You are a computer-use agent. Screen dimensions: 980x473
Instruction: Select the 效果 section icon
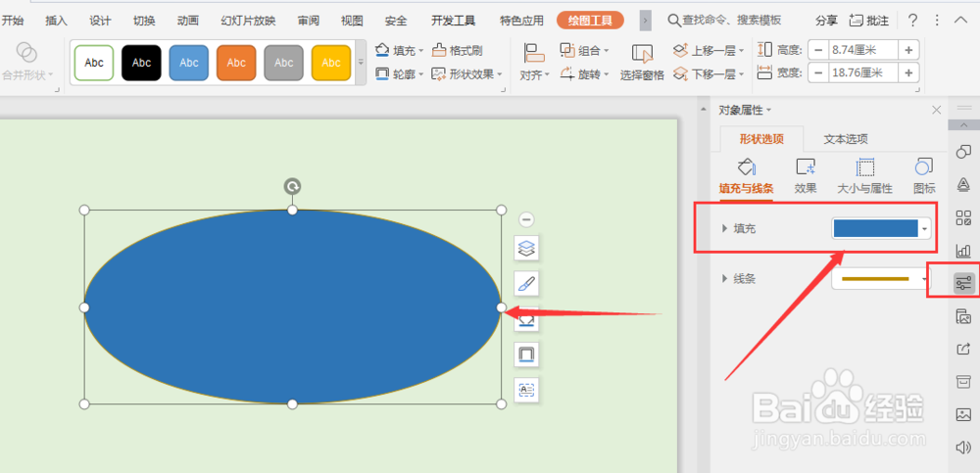(805, 176)
